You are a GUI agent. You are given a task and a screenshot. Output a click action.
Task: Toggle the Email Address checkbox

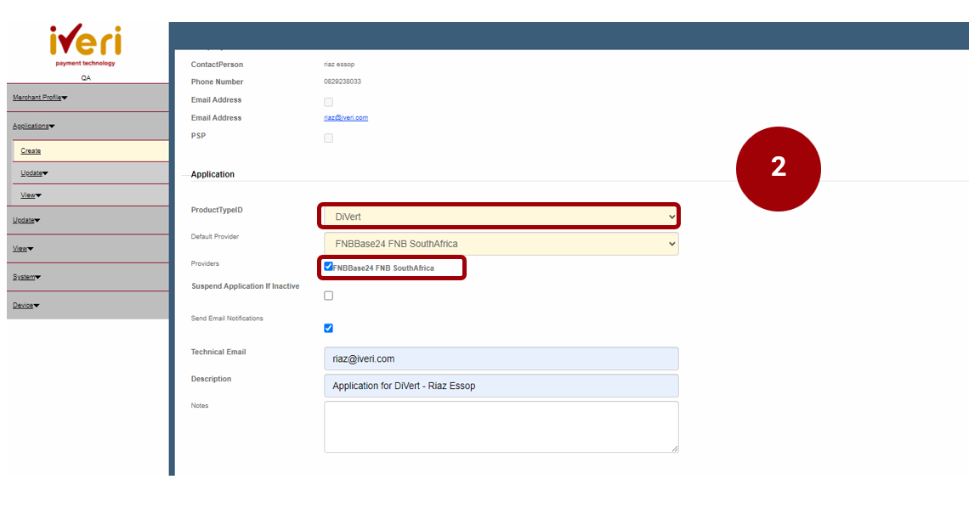click(328, 102)
